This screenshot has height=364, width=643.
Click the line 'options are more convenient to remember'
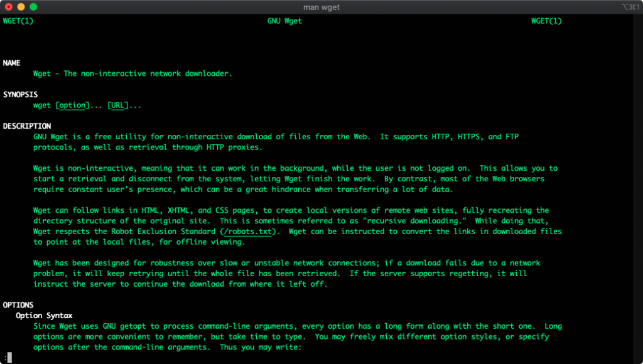[291, 336]
